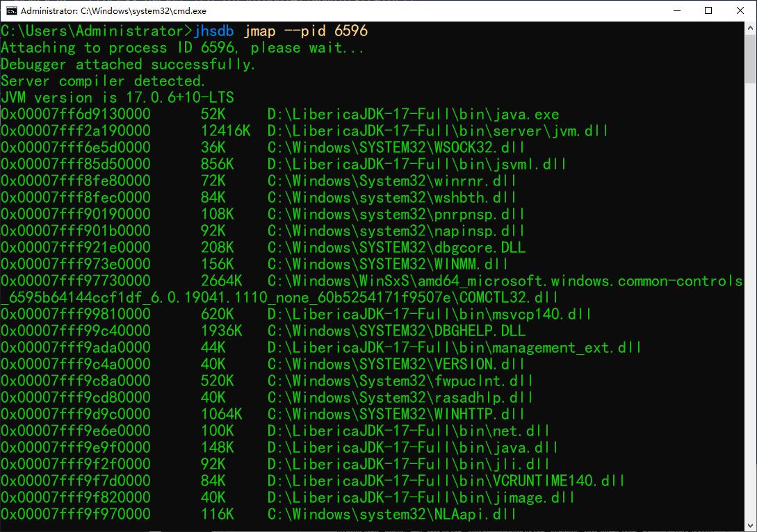Click the line 'Debugger attached successfully.'

point(128,64)
